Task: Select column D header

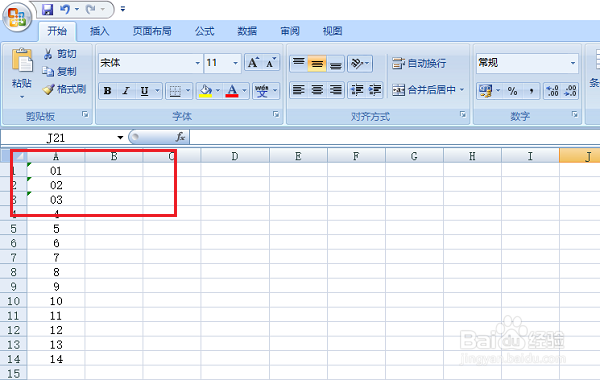Action: 235,156
